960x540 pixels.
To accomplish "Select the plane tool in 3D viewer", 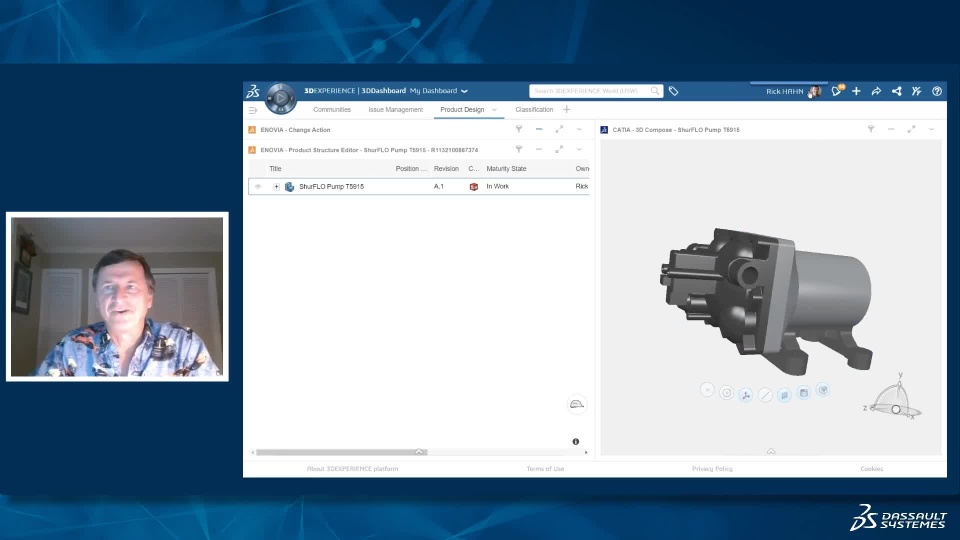I will pos(784,394).
